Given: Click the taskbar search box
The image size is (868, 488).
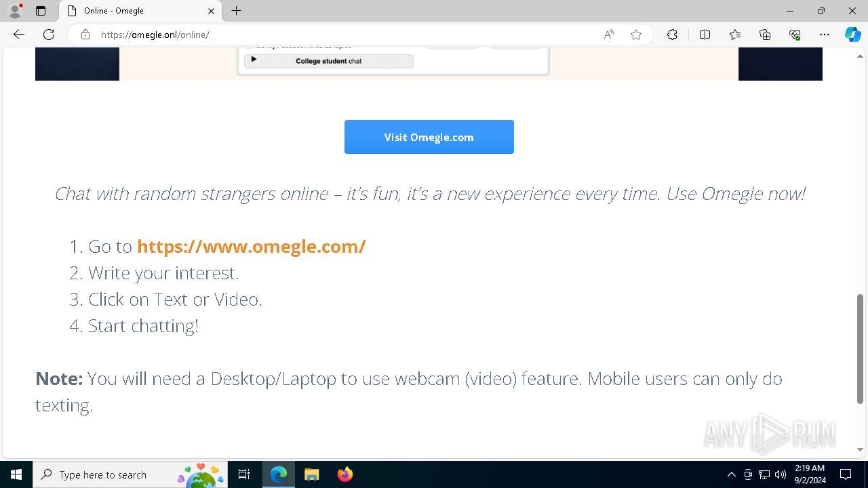Looking at the screenshot, I should [130, 474].
